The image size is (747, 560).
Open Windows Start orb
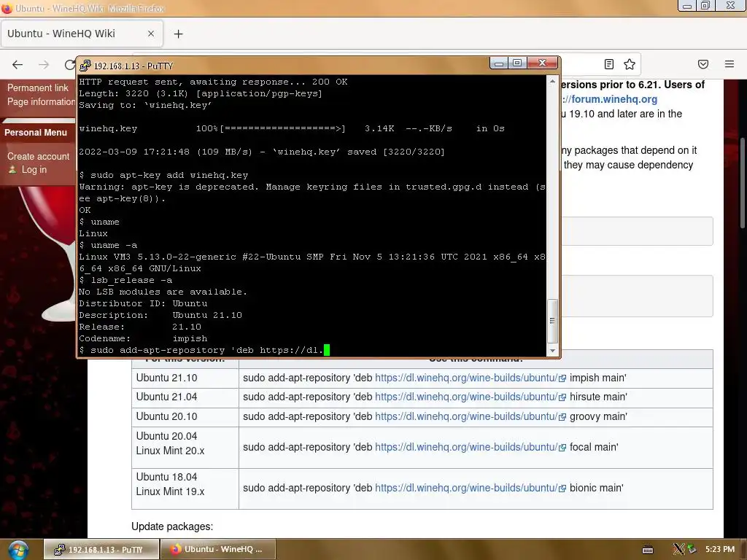(18, 550)
